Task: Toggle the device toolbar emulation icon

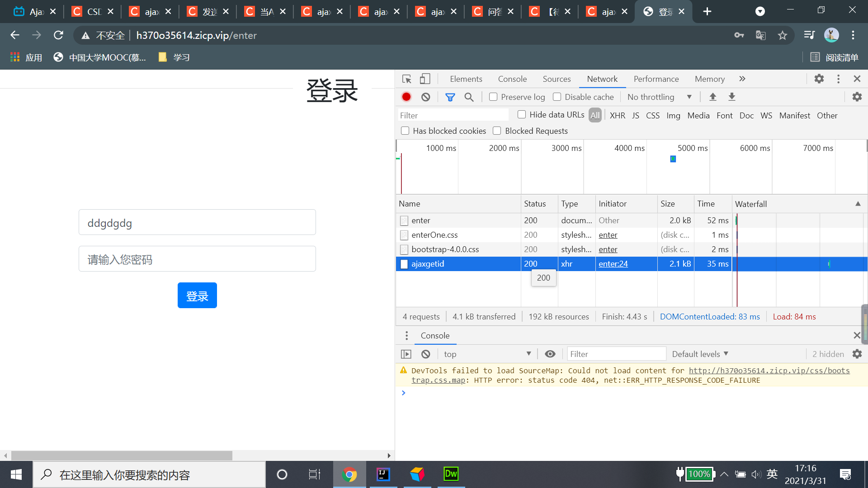Action: coord(425,79)
